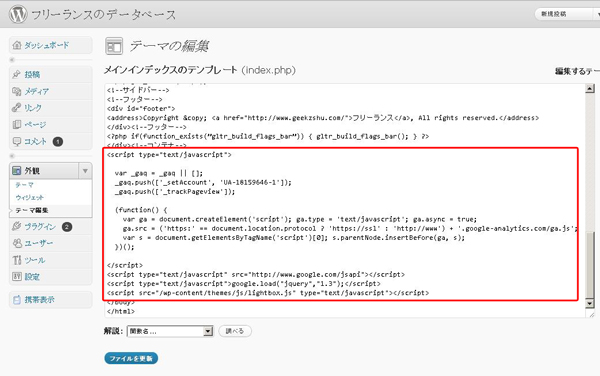This screenshot has width=600, height=376.
Task: Open the 携帯表示 menu
Action: pyautogui.click(x=39, y=299)
